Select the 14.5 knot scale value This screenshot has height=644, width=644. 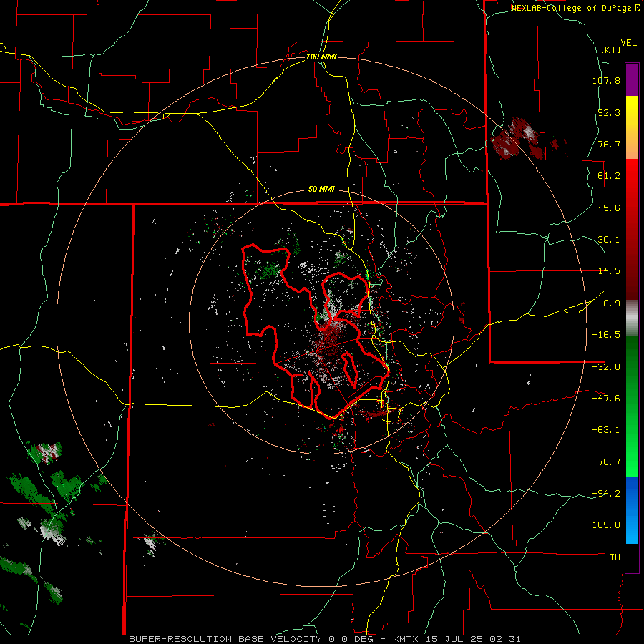click(609, 271)
